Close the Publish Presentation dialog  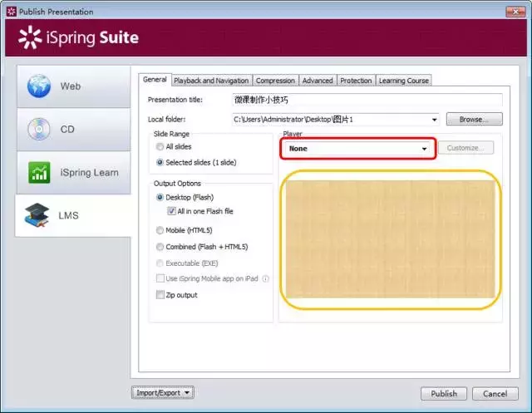(515, 12)
